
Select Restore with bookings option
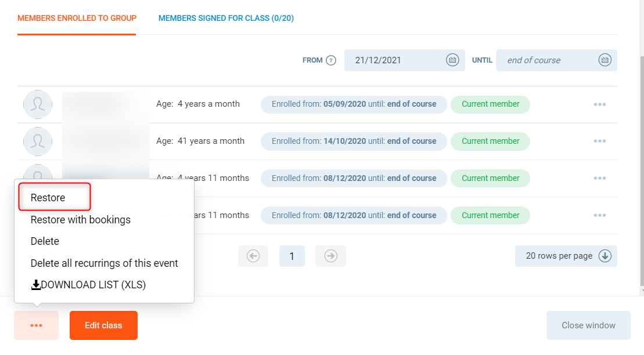click(x=81, y=220)
